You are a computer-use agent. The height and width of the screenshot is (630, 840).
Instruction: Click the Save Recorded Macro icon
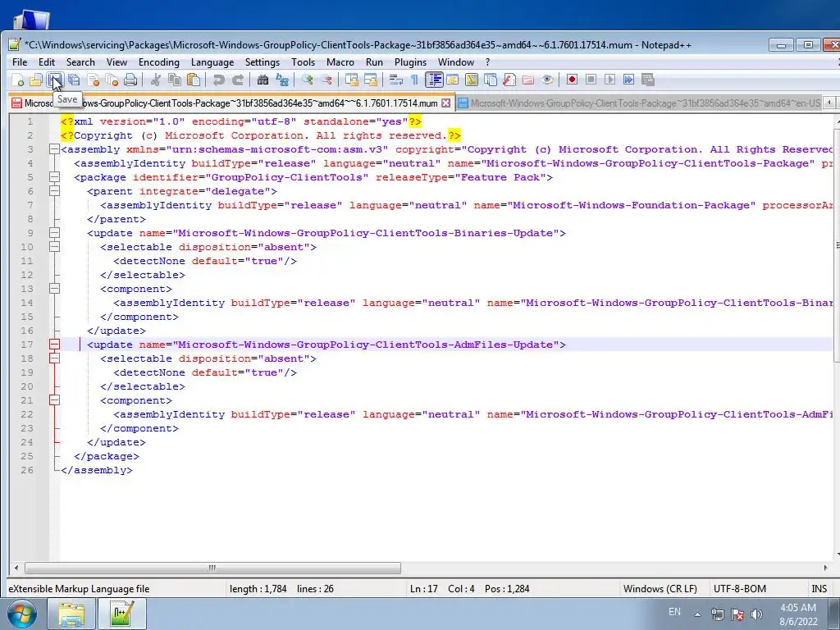[x=648, y=80]
